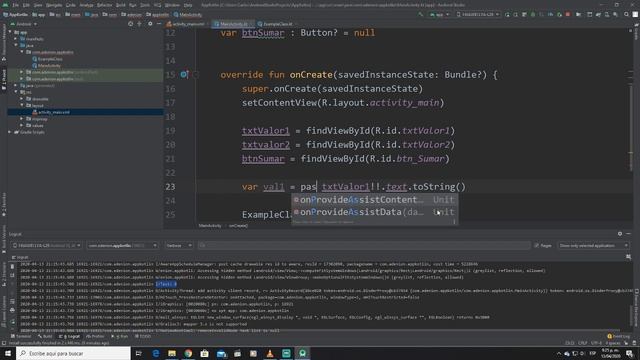Open the Terminal tool window tab
The width and height of the screenshot is (640, 360).
pos(21,336)
